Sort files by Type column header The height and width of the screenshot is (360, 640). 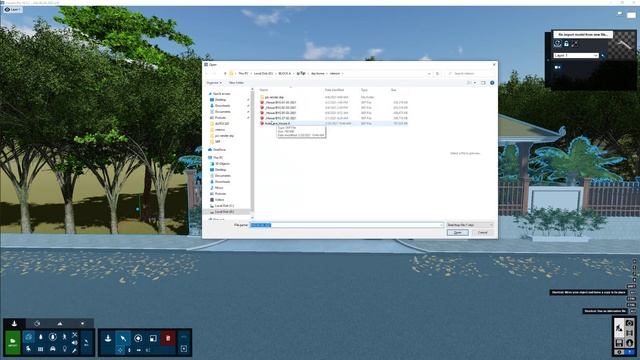pos(364,90)
